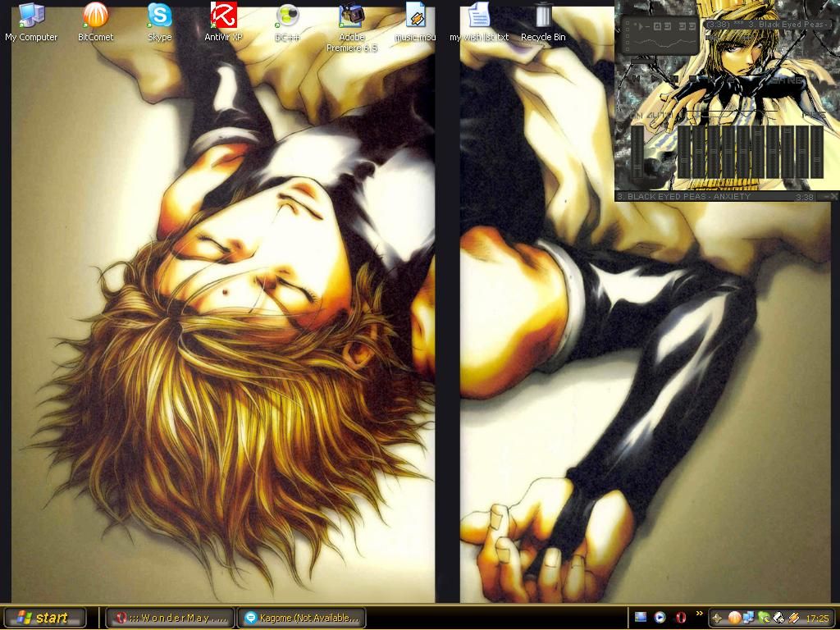The width and height of the screenshot is (840, 630).
Task: Open the My Computer desktop icon
Action: 31,22
